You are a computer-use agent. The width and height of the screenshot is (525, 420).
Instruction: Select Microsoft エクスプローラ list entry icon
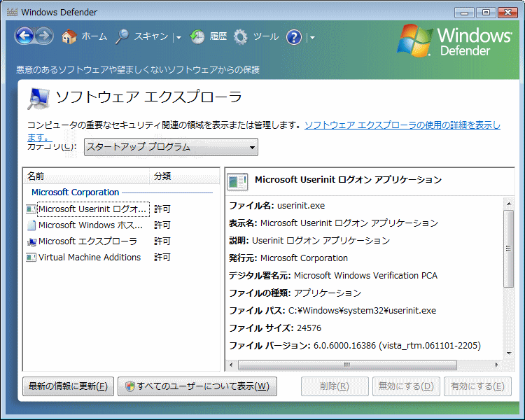tap(31, 241)
